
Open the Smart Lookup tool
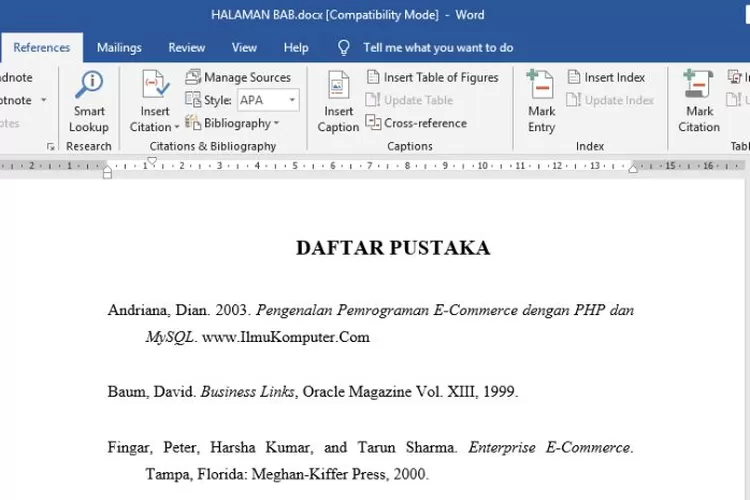tap(89, 102)
